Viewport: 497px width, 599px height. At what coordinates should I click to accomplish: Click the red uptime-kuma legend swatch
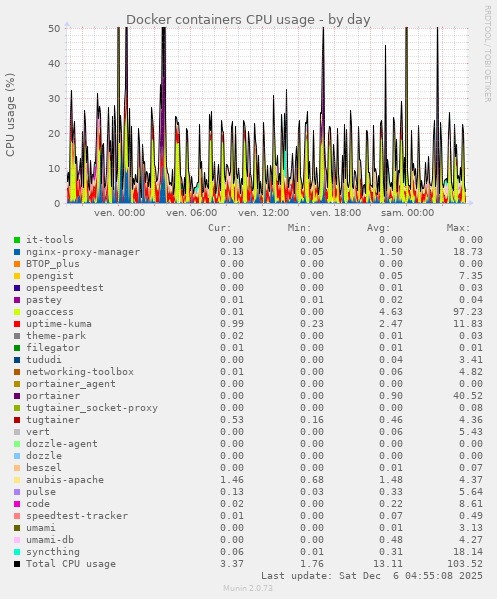click(x=17, y=324)
